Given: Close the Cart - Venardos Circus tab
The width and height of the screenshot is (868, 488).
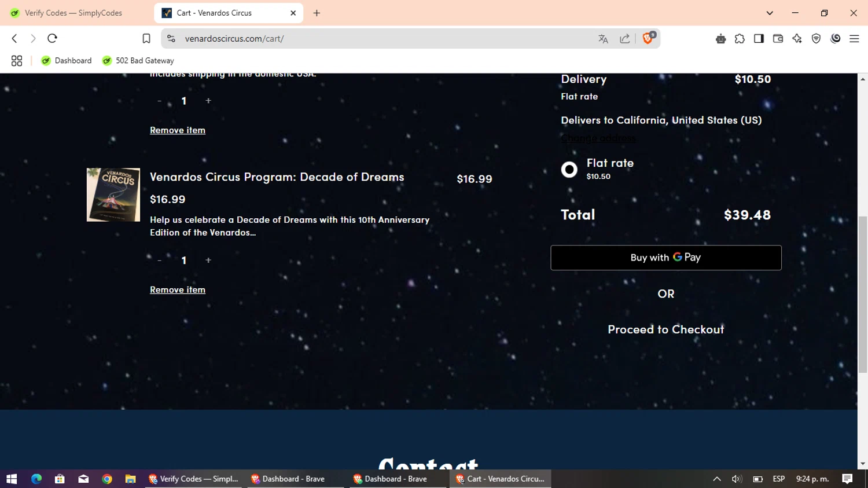Looking at the screenshot, I should (x=293, y=13).
